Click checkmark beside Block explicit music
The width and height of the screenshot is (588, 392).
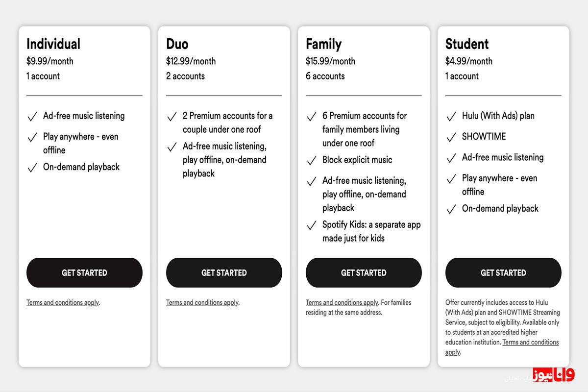click(x=312, y=161)
